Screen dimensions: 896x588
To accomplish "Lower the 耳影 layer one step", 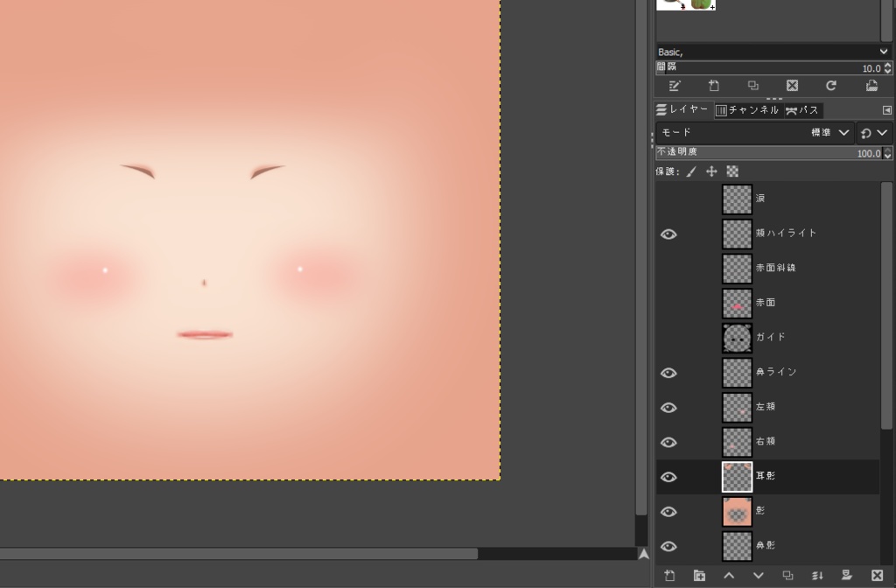I will (x=759, y=576).
